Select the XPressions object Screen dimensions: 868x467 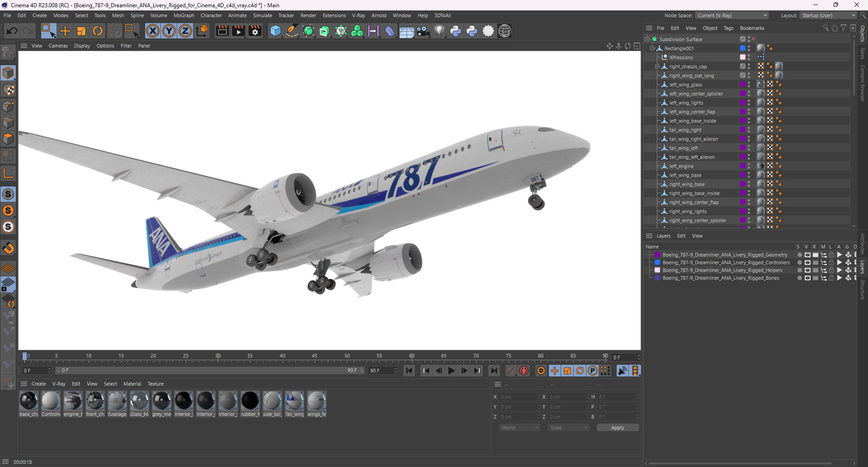point(681,57)
